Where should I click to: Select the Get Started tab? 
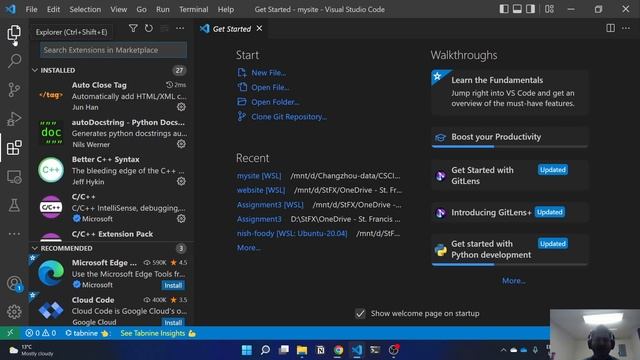pyautogui.click(x=231, y=29)
